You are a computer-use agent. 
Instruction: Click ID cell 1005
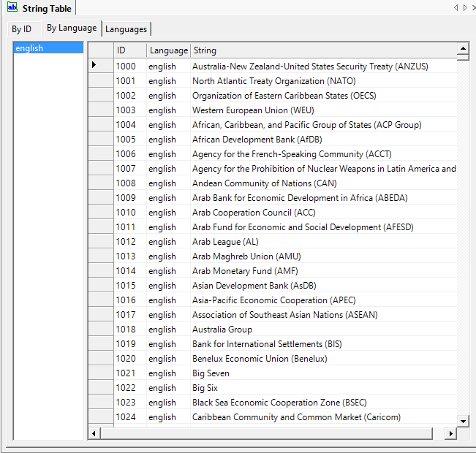click(130, 139)
